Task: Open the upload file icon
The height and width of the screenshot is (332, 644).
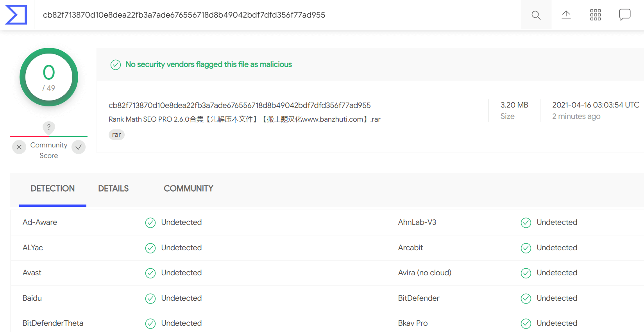Action: pyautogui.click(x=566, y=15)
